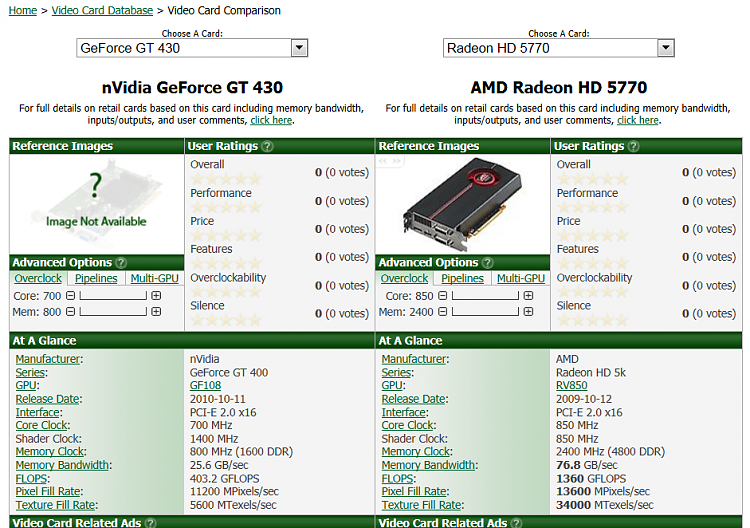
Task: Go to Home breadcrumb link
Action: point(22,11)
